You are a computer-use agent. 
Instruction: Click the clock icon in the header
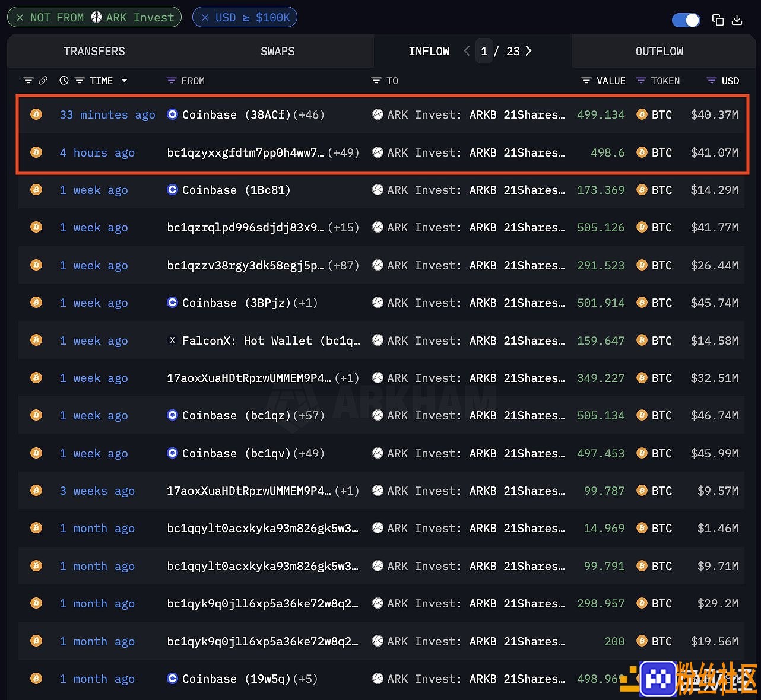64,81
